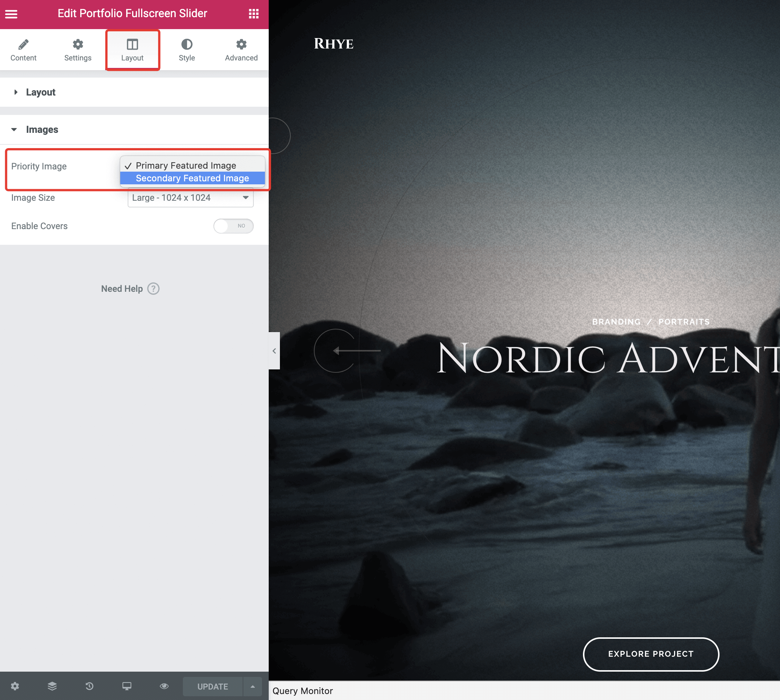Switch to the Style tab
780x700 pixels.
click(x=187, y=50)
